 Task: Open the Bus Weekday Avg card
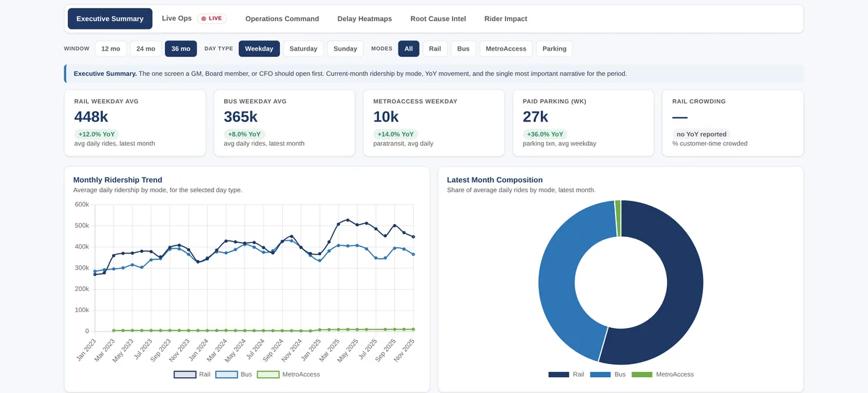click(x=284, y=123)
